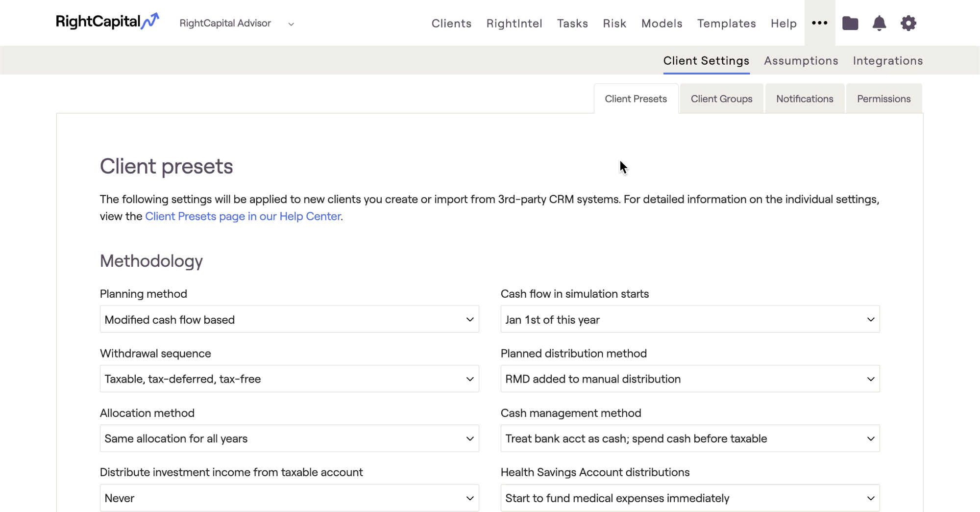The image size is (980, 512).
Task: Open the Models menu item
Action: (661, 24)
